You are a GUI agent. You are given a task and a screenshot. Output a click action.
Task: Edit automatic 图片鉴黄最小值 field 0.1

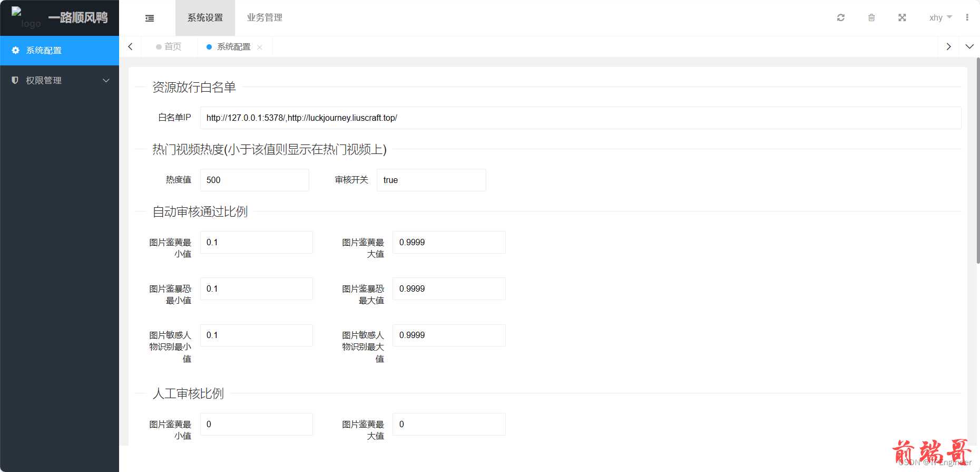pyautogui.click(x=257, y=242)
